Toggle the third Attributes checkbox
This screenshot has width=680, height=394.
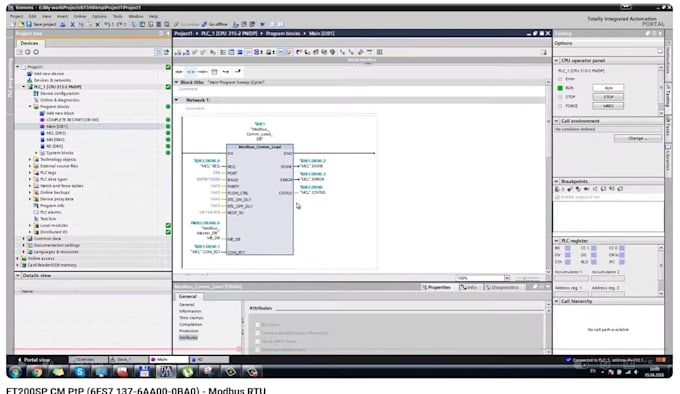click(x=257, y=341)
